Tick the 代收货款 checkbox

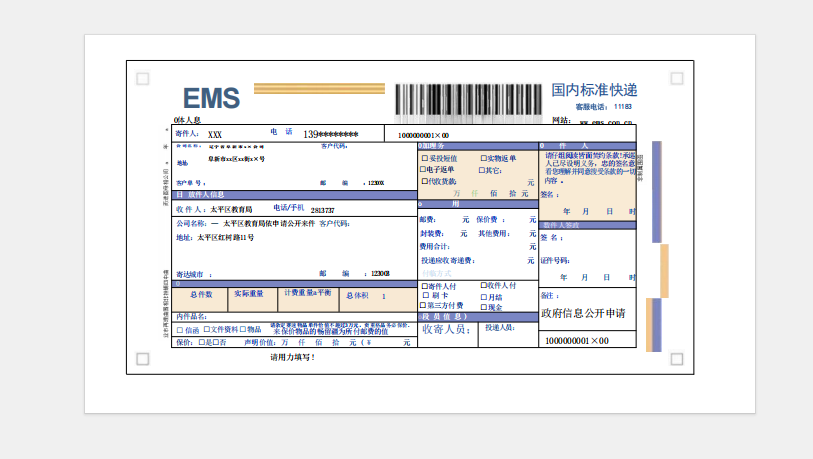click(x=425, y=181)
